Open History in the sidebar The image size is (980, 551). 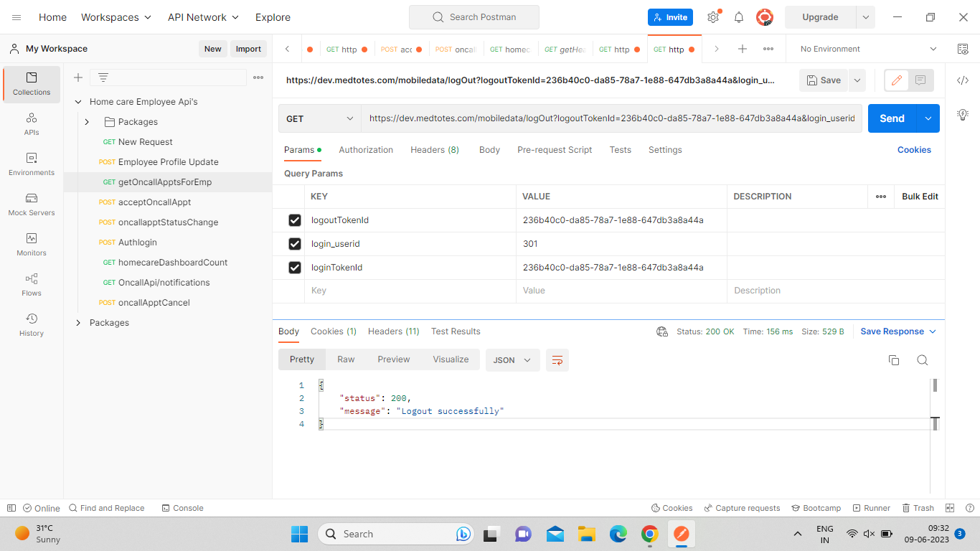coord(32,325)
